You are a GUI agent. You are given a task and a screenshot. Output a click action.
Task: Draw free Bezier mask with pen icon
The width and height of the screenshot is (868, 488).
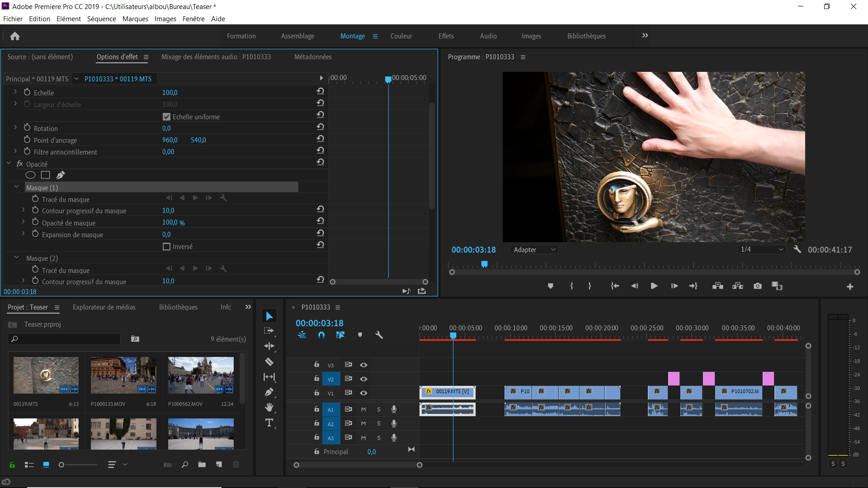coord(61,175)
